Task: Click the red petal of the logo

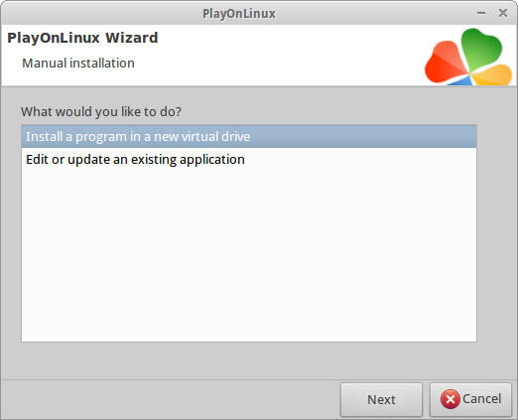Action: point(444,63)
